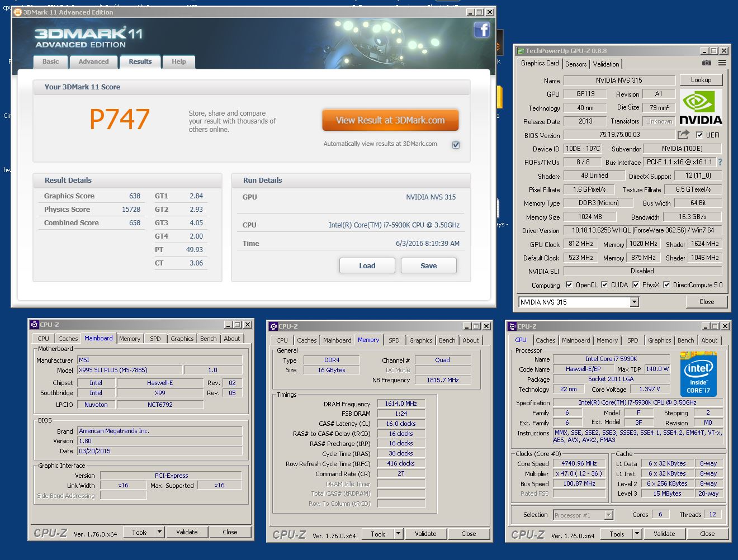This screenshot has width=738, height=560.
Task: Toggle the DirectCompute 5.0 checkbox
Action: (666, 284)
